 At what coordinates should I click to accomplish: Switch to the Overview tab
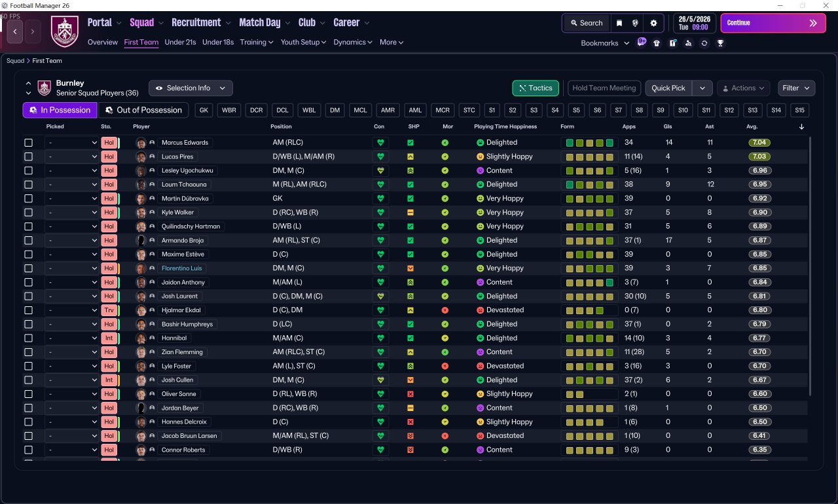point(103,43)
